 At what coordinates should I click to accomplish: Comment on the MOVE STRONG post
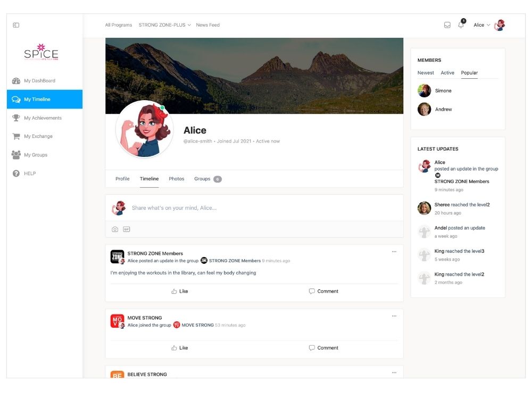[x=323, y=348]
